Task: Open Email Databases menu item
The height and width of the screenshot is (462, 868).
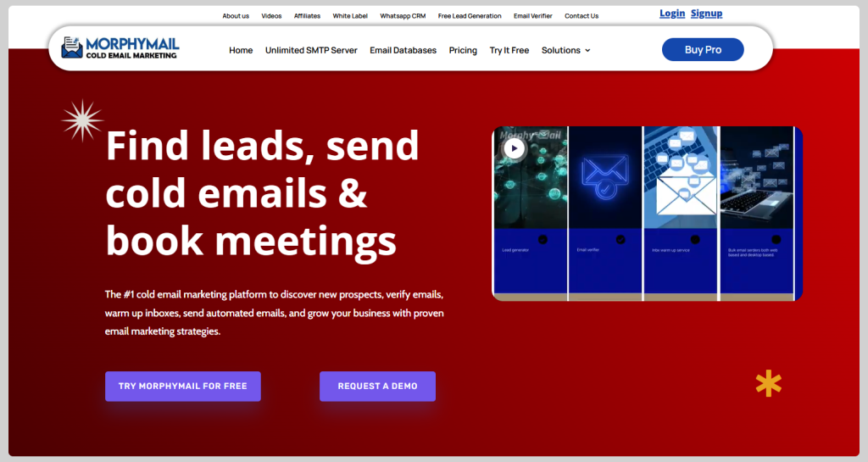Action: [403, 50]
